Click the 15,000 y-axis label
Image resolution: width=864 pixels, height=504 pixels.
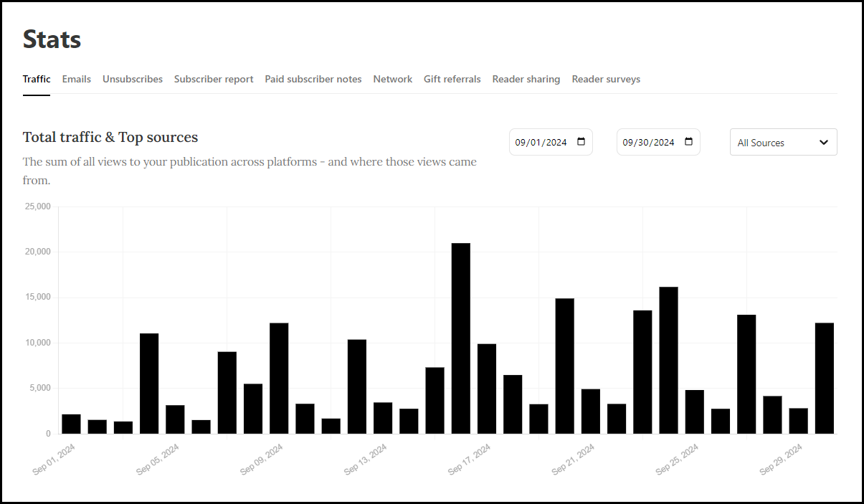click(38, 298)
